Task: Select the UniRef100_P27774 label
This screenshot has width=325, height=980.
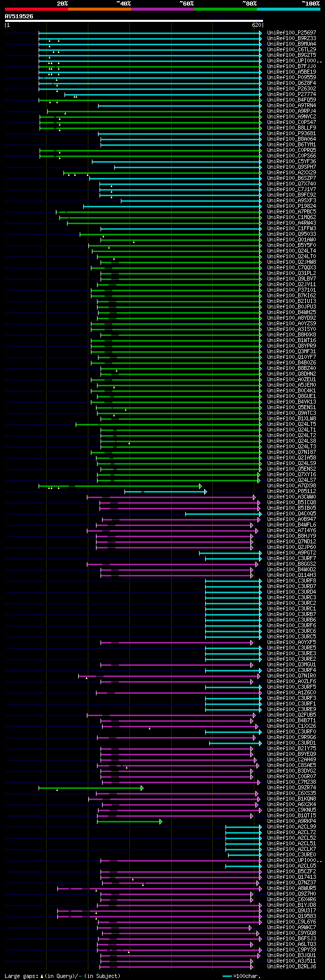Action: 291,94
